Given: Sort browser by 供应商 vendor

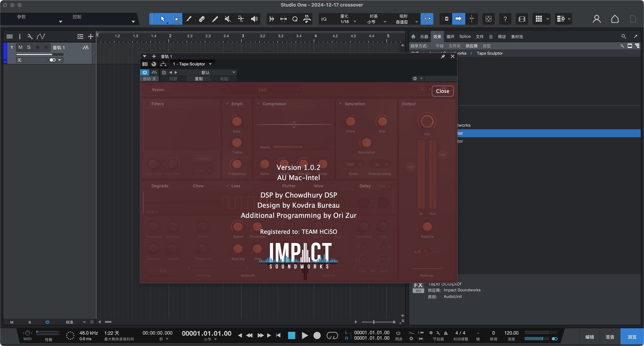Looking at the screenshot, I should (471, 46).
